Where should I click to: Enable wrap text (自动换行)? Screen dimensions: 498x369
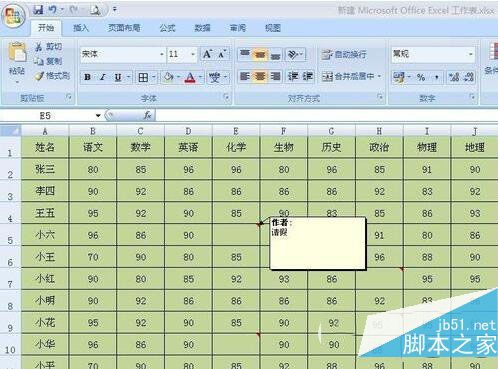(x=344, y=54)
